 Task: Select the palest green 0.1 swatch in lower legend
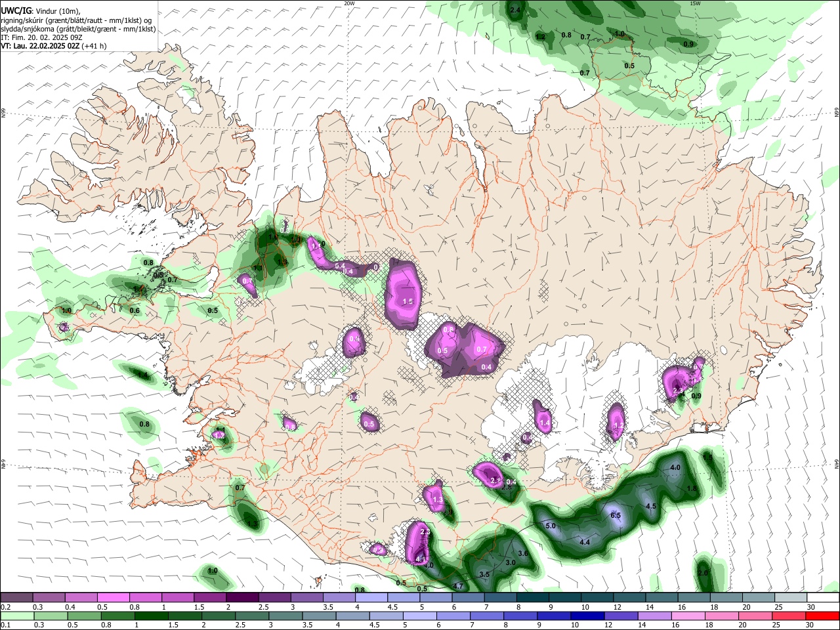click(16, 616)
